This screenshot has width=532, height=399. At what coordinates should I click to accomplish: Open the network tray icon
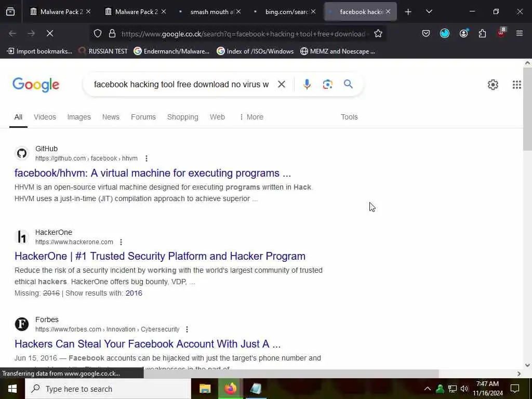pyautogui.click(x=453, y=389)
